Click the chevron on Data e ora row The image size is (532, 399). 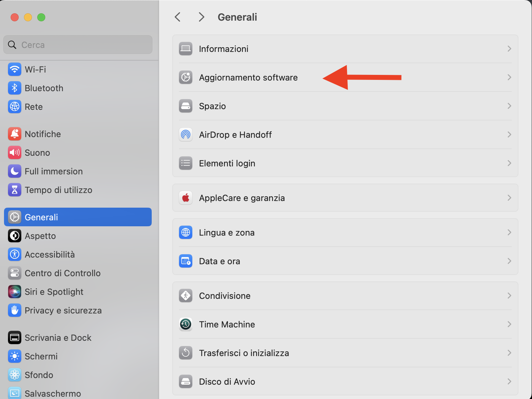pyautogui.click(x=509, y=261)
